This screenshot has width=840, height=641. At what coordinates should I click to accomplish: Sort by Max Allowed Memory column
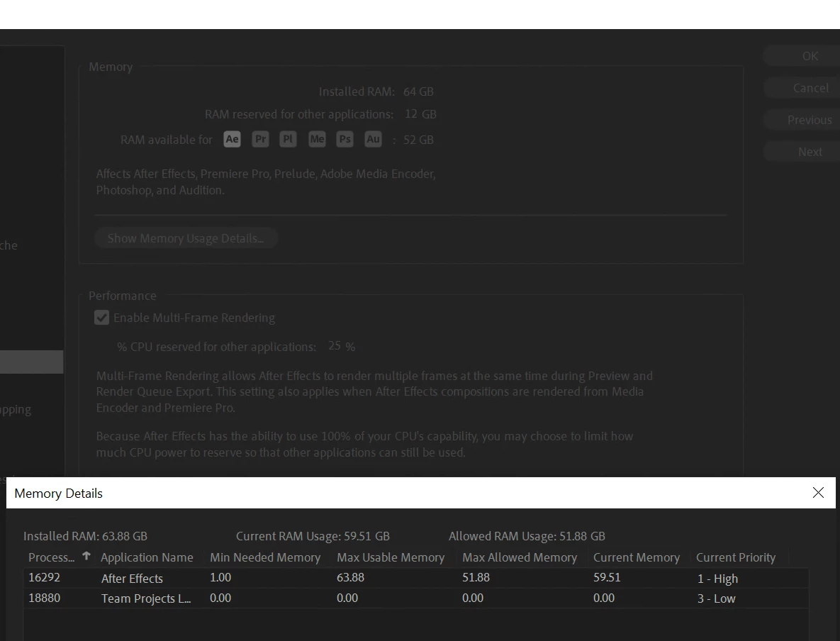(x=520, y=557)
